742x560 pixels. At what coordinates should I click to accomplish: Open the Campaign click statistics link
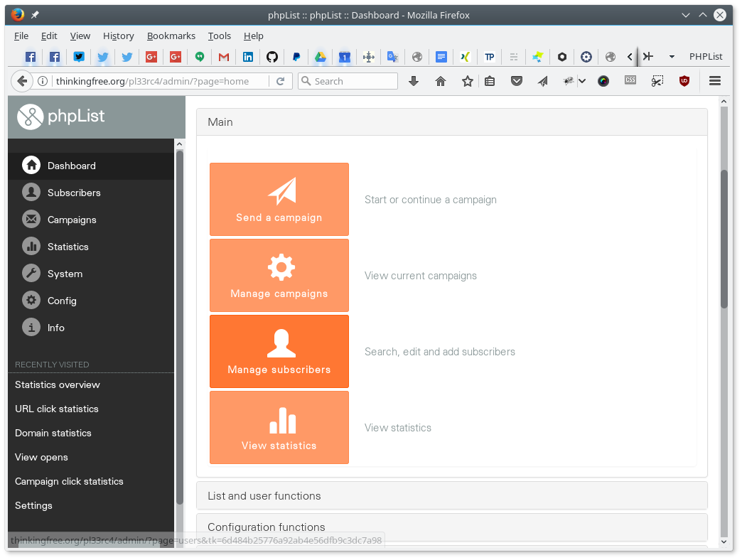(x=69, y=481)
